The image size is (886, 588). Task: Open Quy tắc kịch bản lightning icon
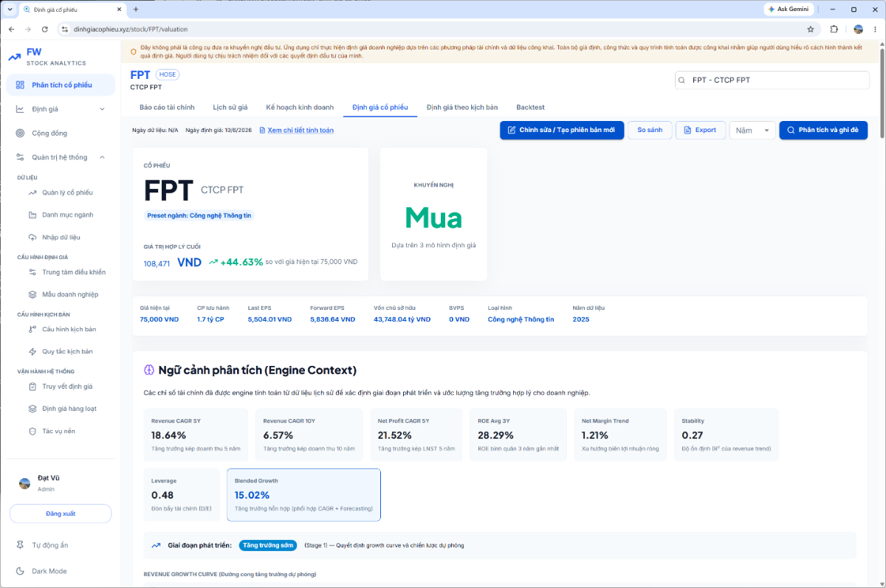point(32,351)
